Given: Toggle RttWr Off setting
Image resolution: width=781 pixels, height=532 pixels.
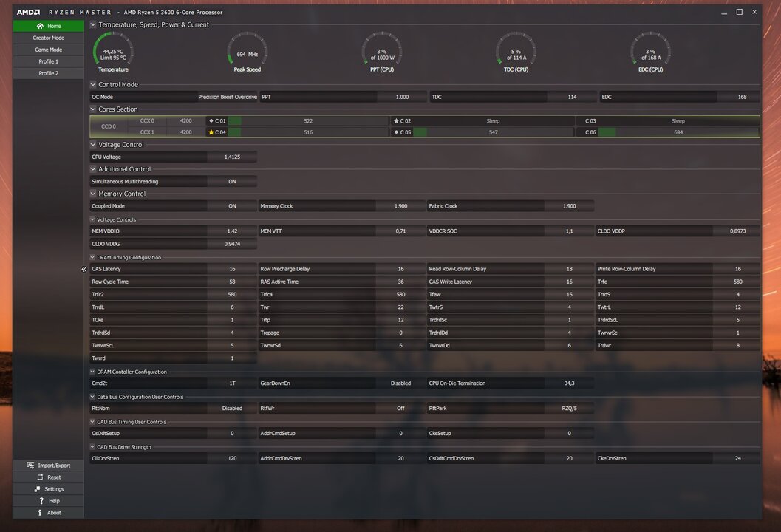Looking at the screenshot, I should click(400, 408).
